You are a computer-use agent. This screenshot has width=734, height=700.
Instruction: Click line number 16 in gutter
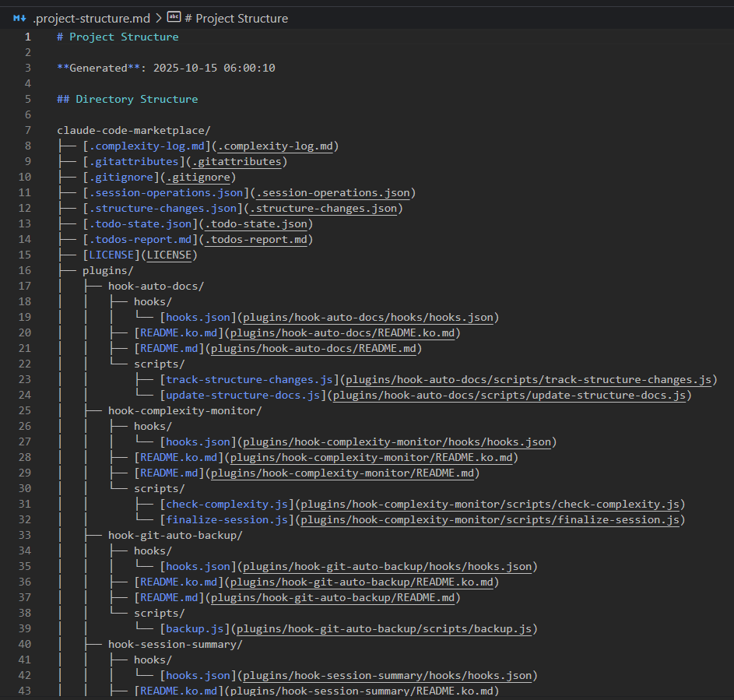(x=25, y=270)
